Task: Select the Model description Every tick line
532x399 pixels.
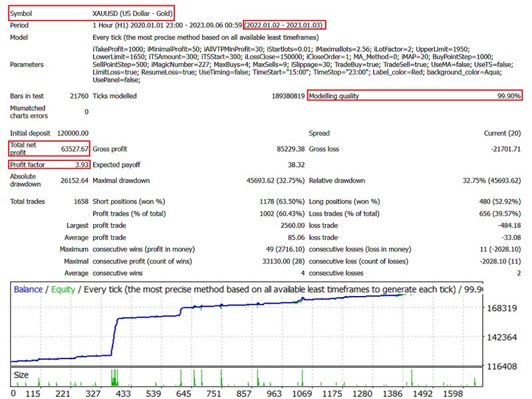Action: point(205,37)
